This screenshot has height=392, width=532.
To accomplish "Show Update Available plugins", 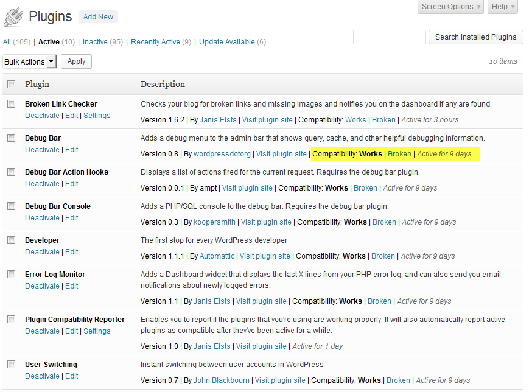I will (x=227, y=42).
